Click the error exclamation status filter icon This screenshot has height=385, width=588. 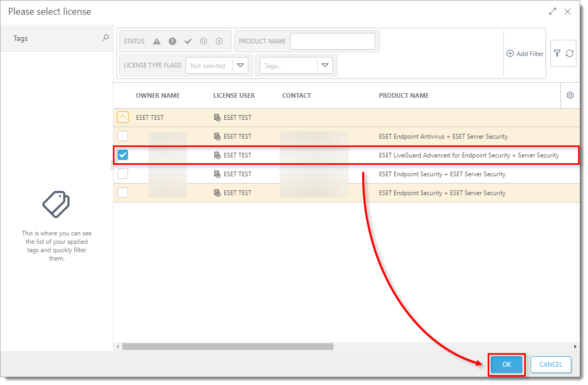pos(172,41)
